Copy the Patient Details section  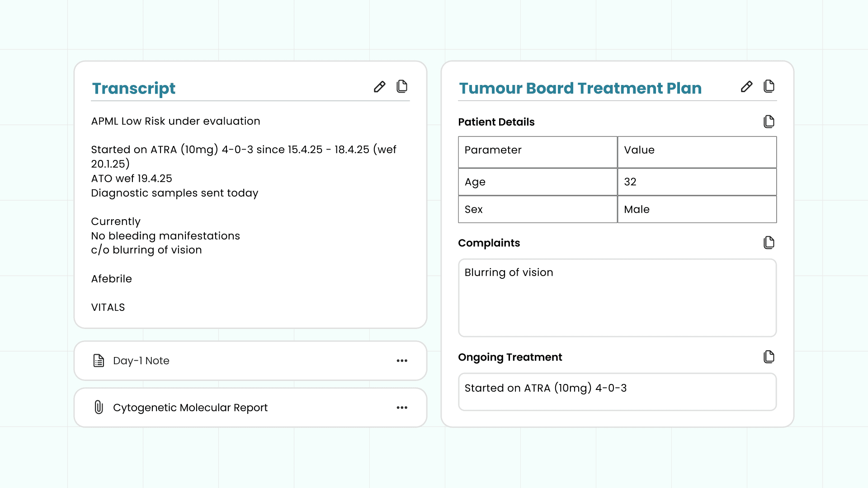[769, 122]
